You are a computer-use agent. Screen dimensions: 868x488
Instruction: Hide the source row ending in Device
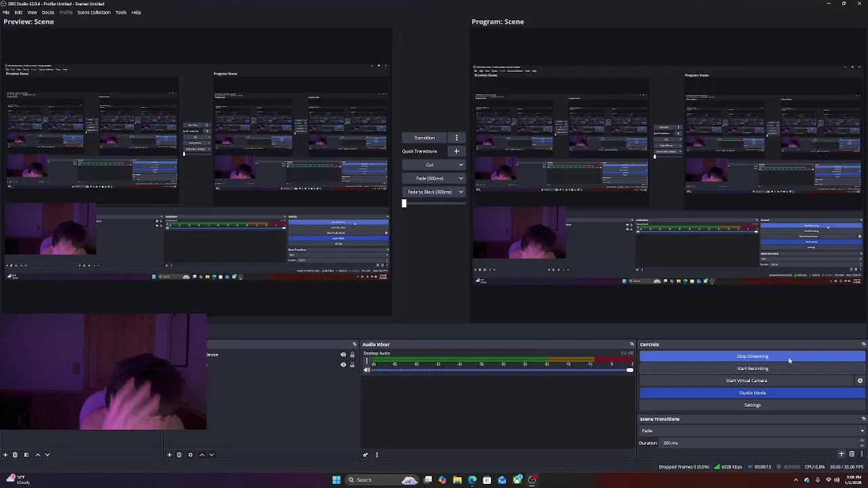pyautogui.click(x=343, y=354)
